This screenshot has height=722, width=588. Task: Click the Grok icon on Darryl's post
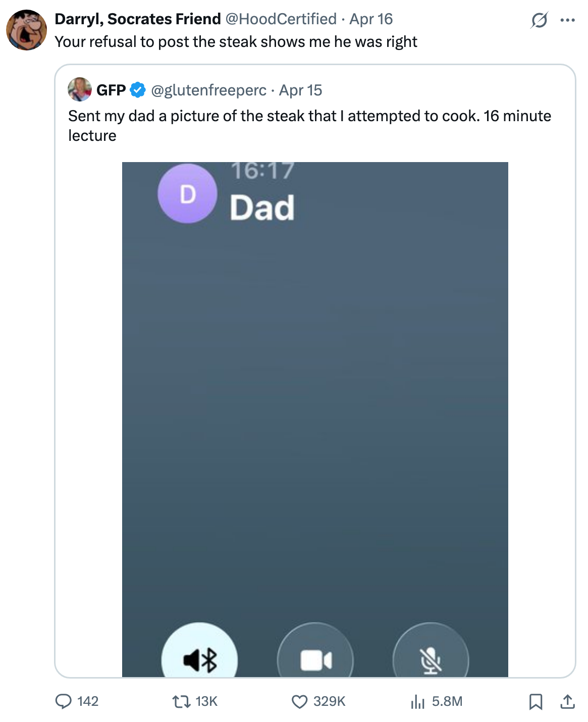click(539, 20)
